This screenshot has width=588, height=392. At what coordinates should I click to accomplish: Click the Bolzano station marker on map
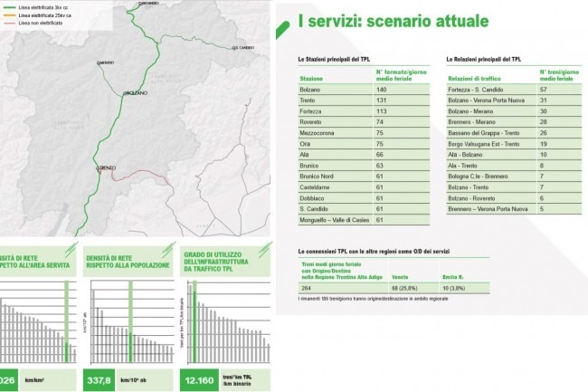tap(125, 93)
